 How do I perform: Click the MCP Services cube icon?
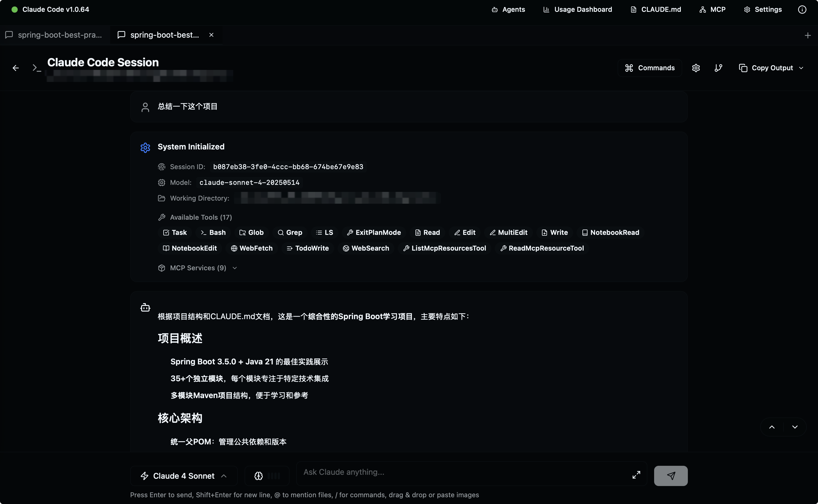click(x=161, y=268)
